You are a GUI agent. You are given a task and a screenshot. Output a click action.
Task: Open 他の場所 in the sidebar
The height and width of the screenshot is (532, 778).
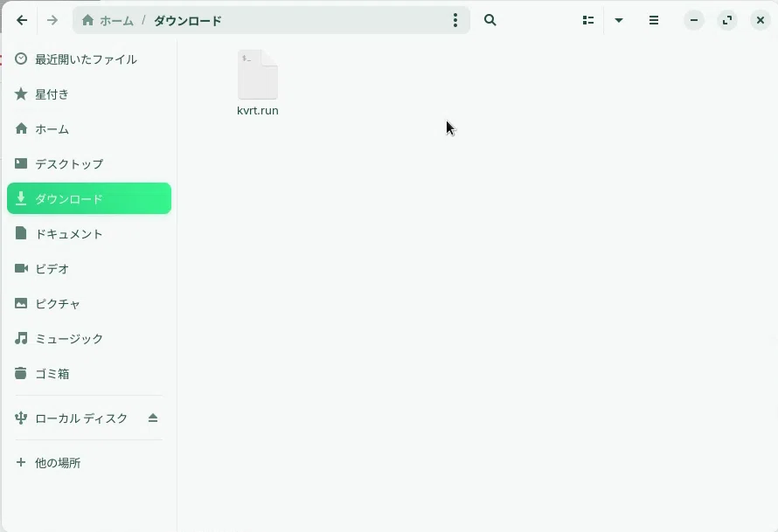click(x=89, y=463)
